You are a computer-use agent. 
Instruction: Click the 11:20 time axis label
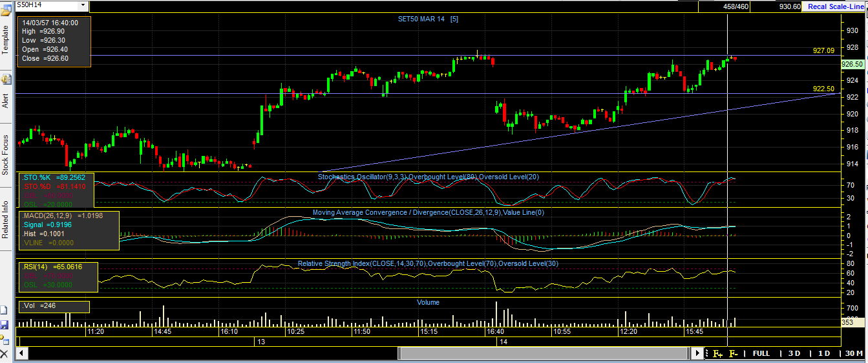point(95,331)
